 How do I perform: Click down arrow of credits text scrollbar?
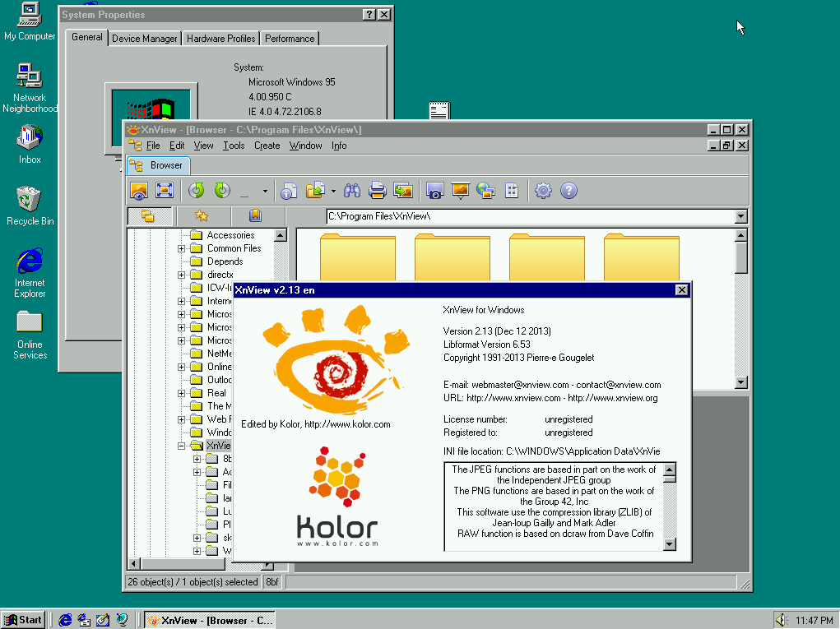[x=670, y=544]
